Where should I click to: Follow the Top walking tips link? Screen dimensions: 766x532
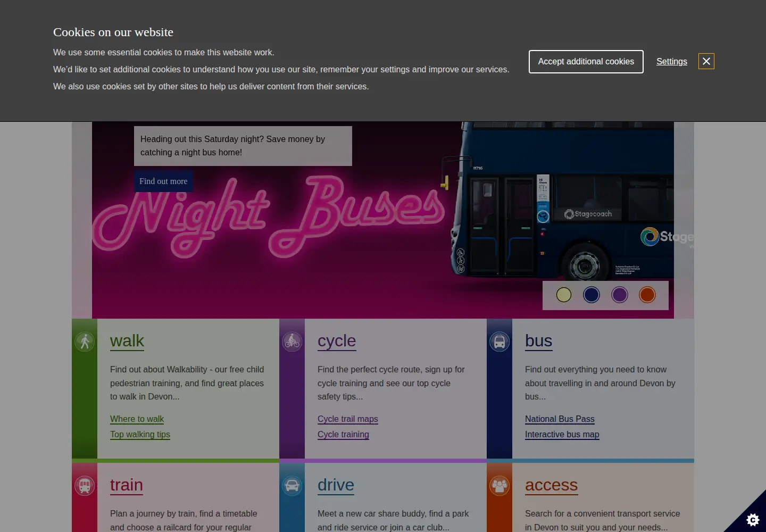(140, 435)
